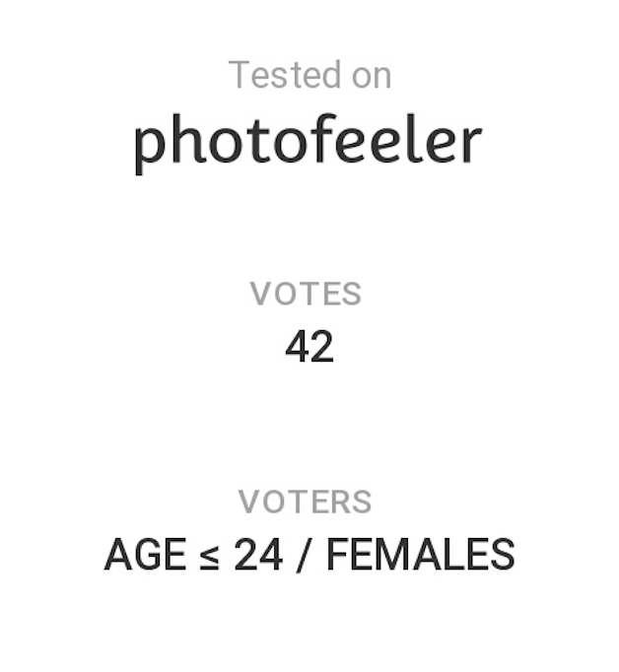This screenshot has height=672, width=619.
Task: Click the final 'r' in photofeeler
Action: (x=470, y=144)
